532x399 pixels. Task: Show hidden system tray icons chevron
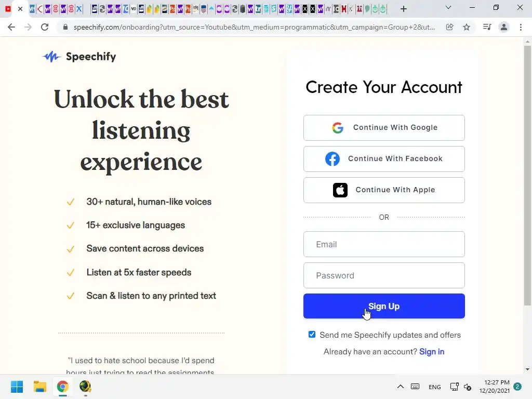401,387
